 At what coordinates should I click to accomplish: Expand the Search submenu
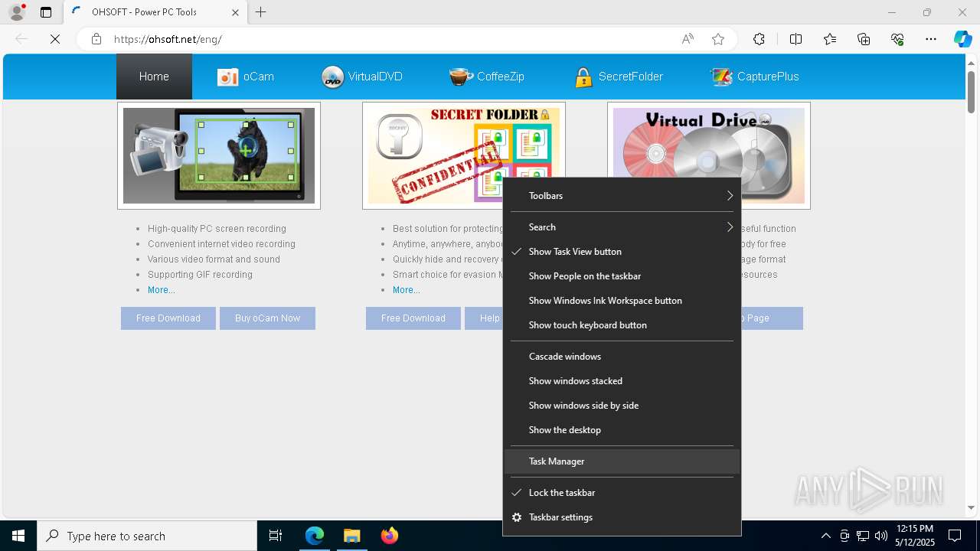coord(622,227)
